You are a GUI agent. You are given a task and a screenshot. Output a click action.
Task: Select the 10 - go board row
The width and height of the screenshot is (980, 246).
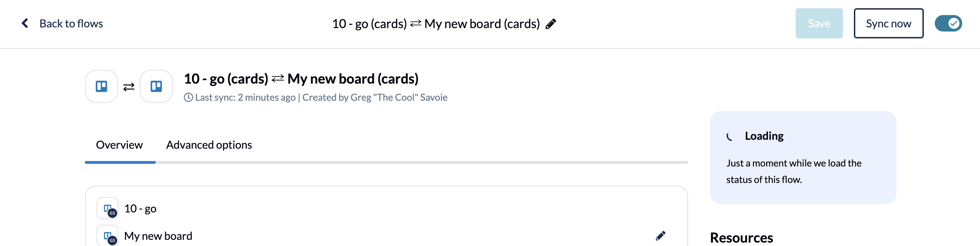pyautogui.click(x=387, y=208)
